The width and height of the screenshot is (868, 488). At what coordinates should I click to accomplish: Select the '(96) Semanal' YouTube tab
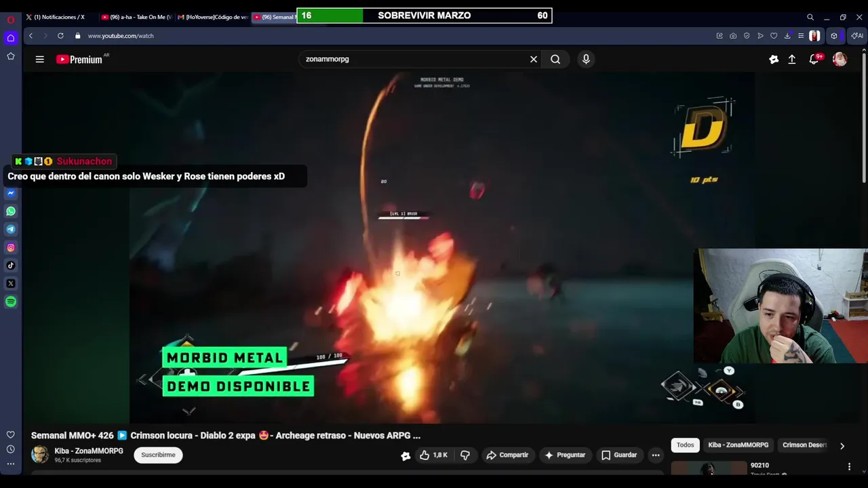point(274,17)
